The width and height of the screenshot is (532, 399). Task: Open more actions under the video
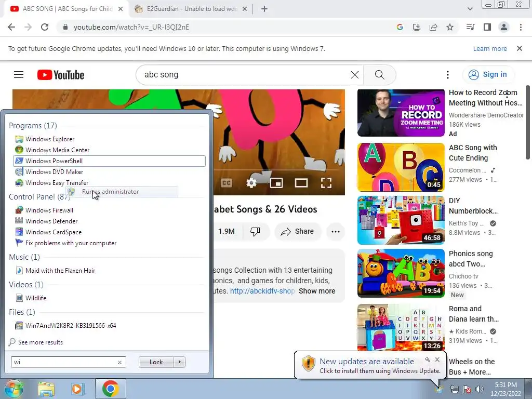coord(336,231)
